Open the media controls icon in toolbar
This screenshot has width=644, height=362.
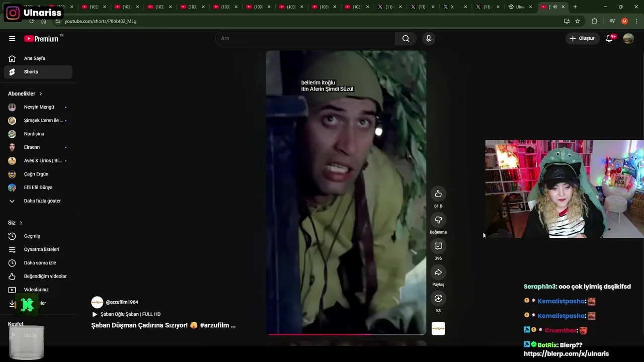612,21
